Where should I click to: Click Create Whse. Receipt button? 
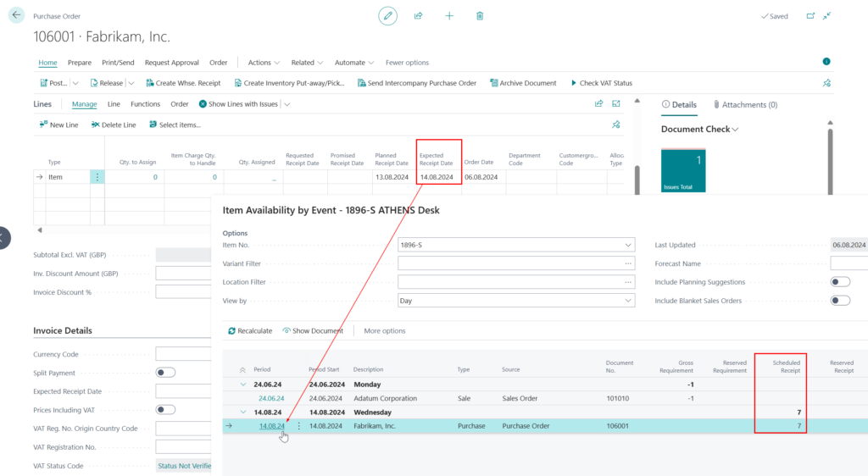point(183,83)
